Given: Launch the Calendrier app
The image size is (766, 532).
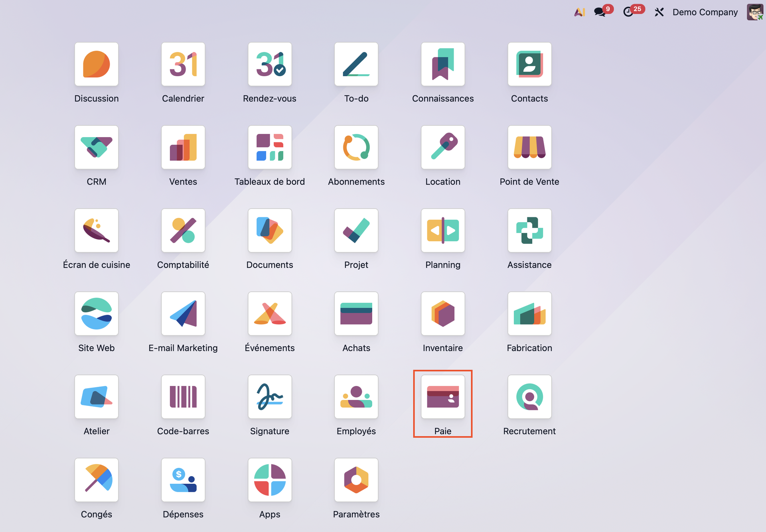Looking at the screenshot, I should 183,64.
